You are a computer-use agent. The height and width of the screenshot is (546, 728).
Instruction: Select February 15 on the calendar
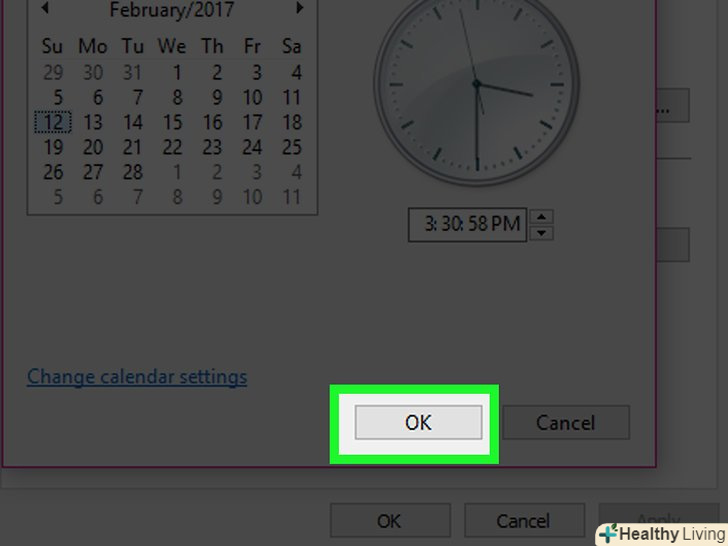point(172,123)
